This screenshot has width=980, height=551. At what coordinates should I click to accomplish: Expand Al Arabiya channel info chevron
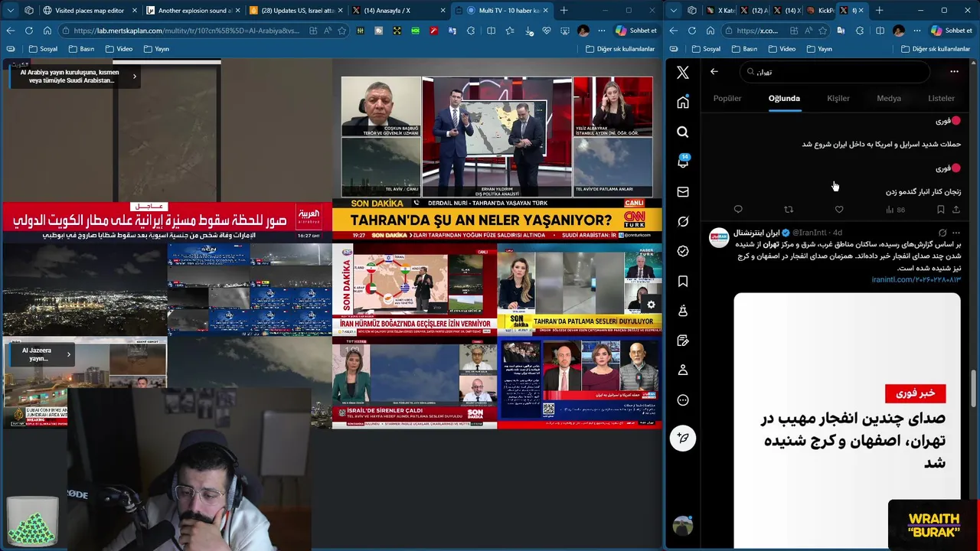click(x=134, y=77)
